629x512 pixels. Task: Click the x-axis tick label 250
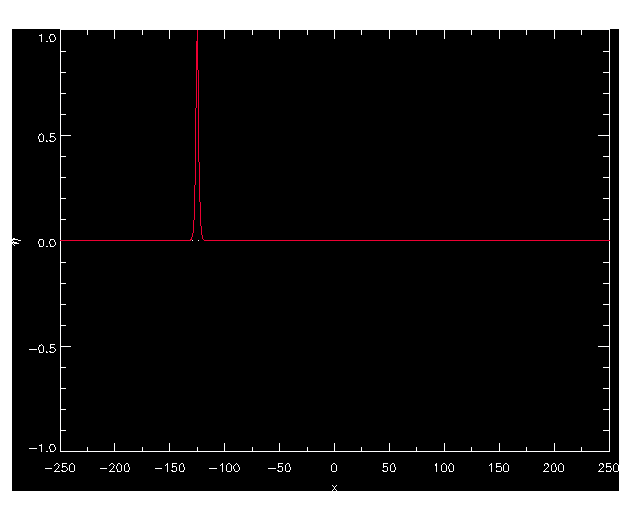[607, 469]
